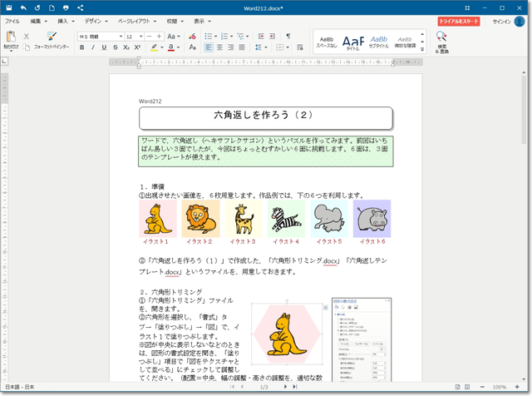Click the bulleted list icon
This screenshot has height=396, width=532.
pyautogui.click(x=209, y=37)
